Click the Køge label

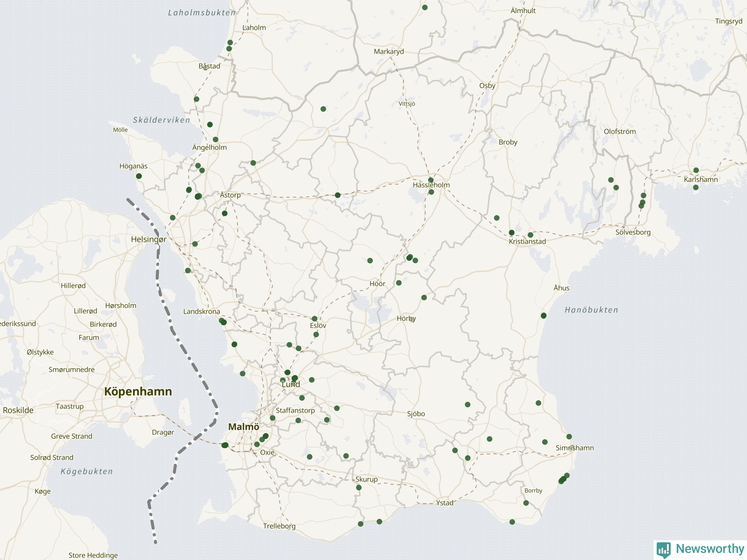click(x=43, y=491)
